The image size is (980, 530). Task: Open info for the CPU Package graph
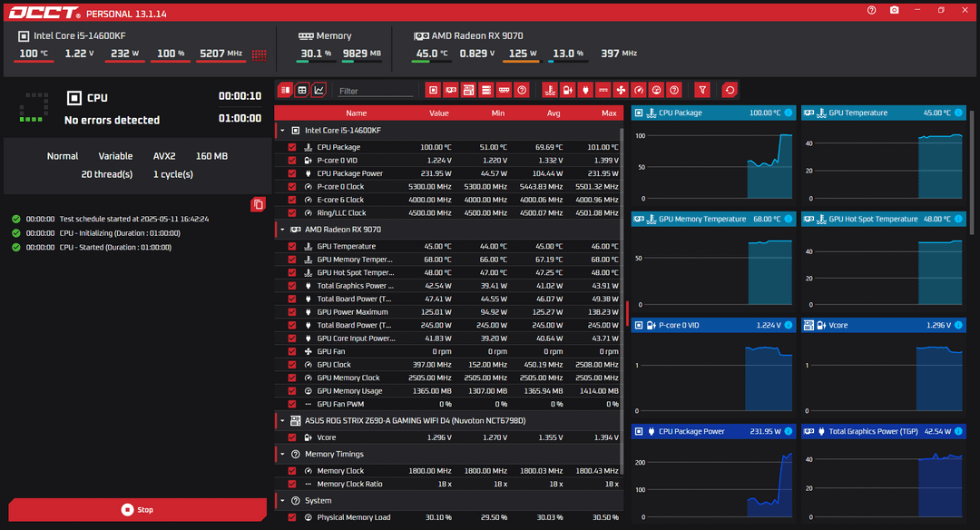click(x=789, y=113)
